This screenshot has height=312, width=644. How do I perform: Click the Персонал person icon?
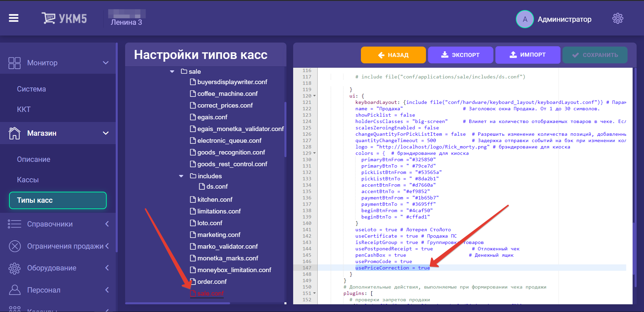[14, 290]
